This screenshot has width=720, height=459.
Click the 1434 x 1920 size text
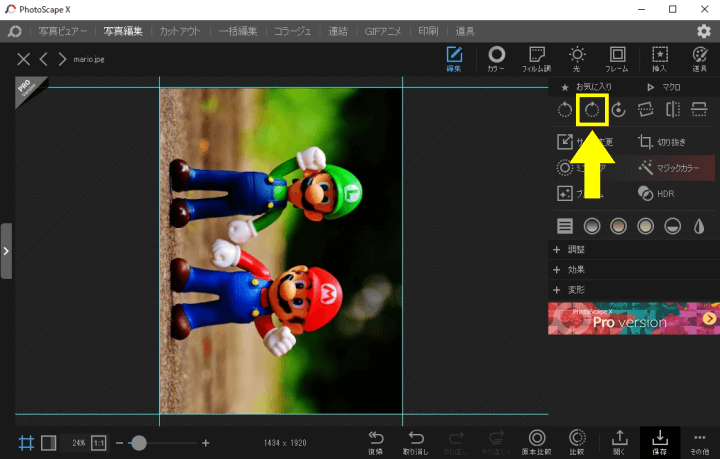tap(285, 443)
